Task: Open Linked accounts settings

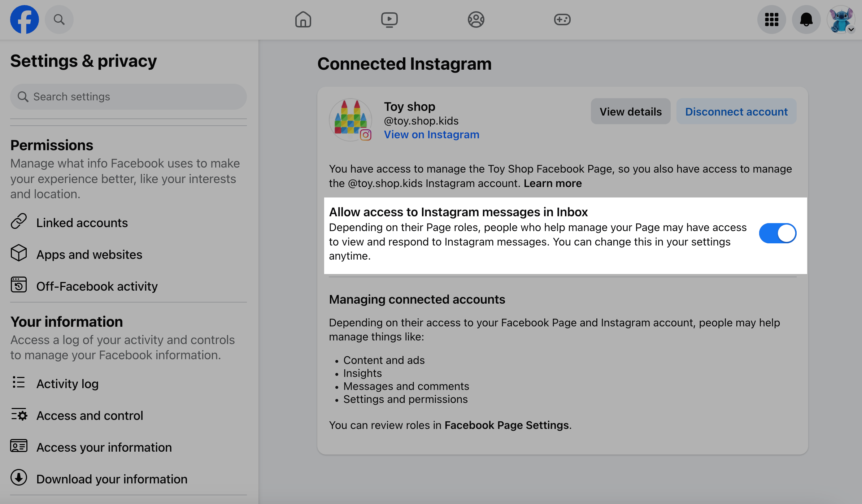Action: coord(82,223)
